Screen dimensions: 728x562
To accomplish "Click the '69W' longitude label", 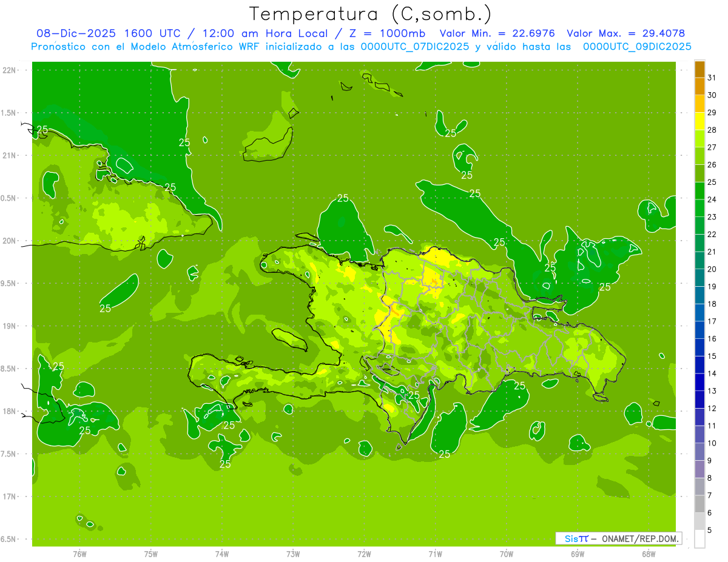I will click(x=577, y=554).
